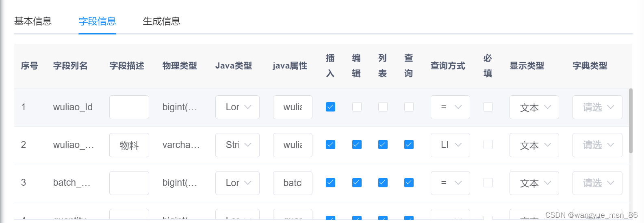Open 字典类型 请选择 dropdown in row 3
Viewport: 644px width, 223px height.
point(597,183)
